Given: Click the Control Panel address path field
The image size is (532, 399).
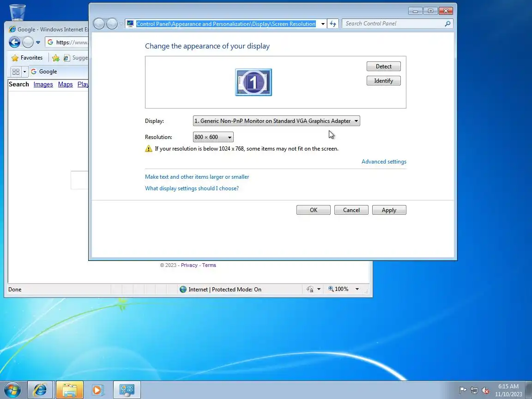Looking at the screenshot, I should click(x=226, y=24).
